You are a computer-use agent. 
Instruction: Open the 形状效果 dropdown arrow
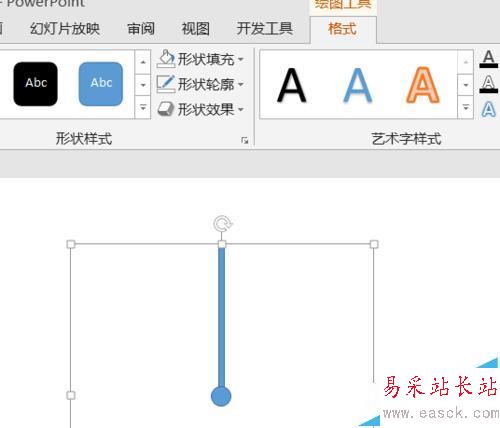(x=241, y=109)
